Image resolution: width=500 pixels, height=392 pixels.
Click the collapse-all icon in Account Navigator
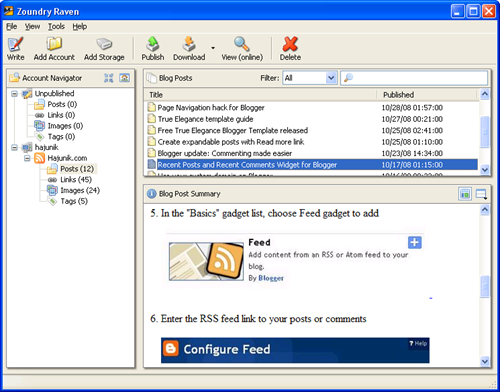click(x=109, y=78)
